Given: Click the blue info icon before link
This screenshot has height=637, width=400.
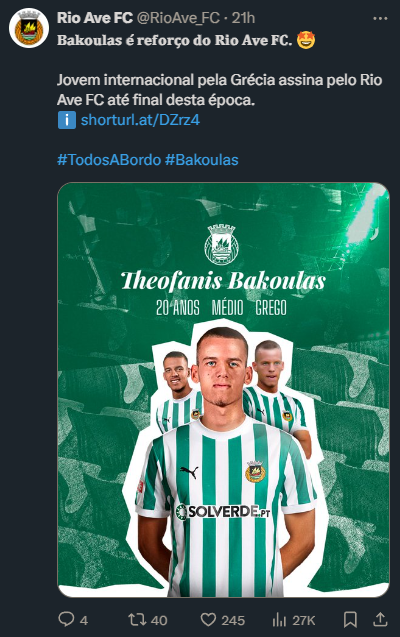Looking at the screenshot, I should [67, 120].
